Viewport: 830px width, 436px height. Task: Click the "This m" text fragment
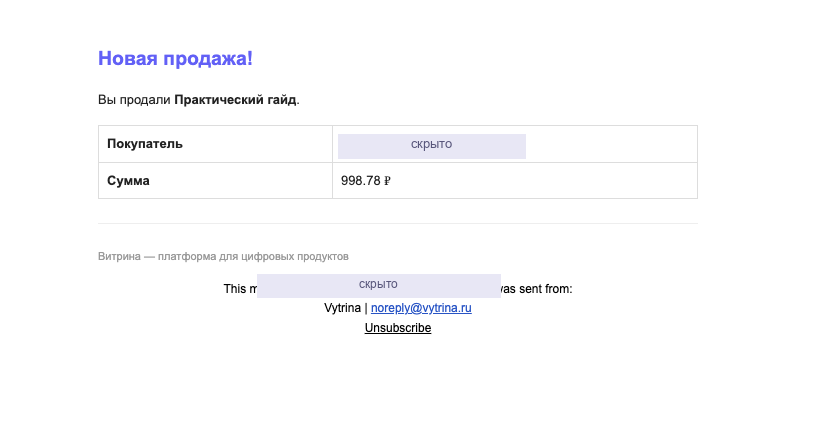click(x=240, y=289)
